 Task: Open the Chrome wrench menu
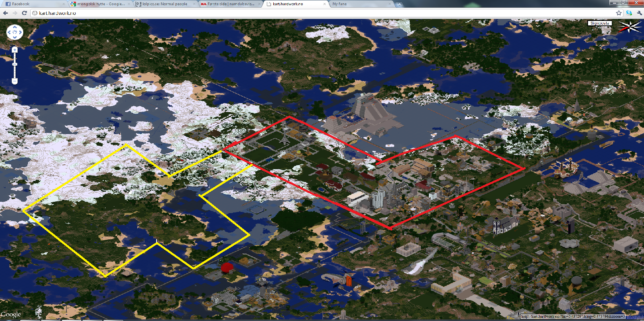click(x=639, y=13)
